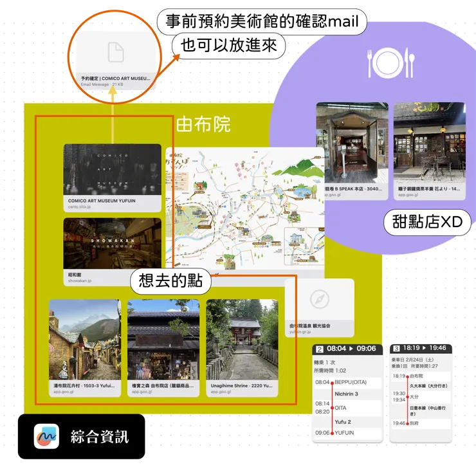The width and height of the screenshot is (476, 476).
Task: Click the camy.oita.jp address text
Action: (79, 206)
